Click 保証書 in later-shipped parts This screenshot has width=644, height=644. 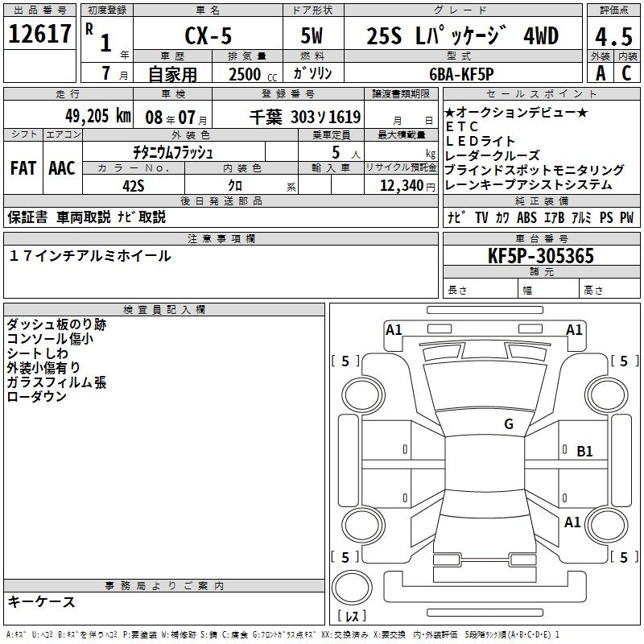pyautogui.click(x=27, y=217)
